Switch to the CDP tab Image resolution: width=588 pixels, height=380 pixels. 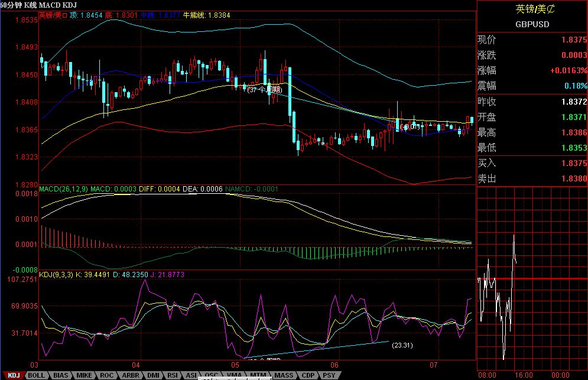coord(308,375)
